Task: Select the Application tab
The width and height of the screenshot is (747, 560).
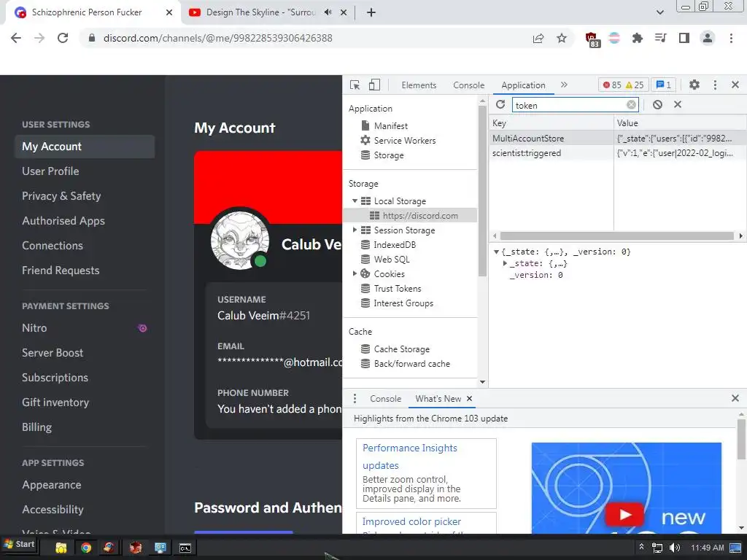Action: (523, 85)
